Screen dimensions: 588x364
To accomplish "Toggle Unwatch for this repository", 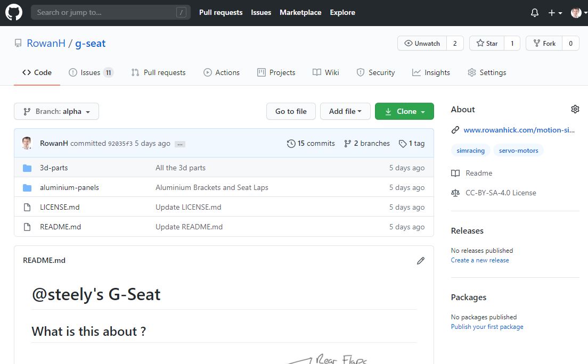I will 422,44.
